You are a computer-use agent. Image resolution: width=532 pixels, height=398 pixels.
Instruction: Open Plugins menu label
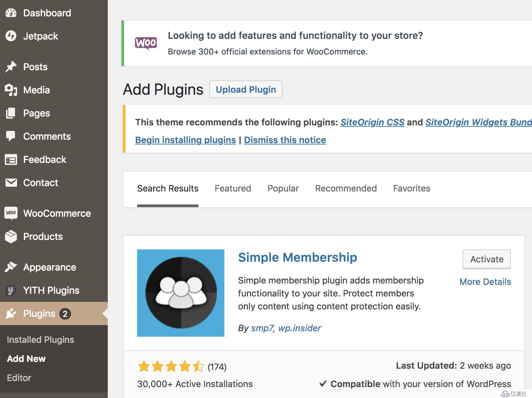click(39, 313)
